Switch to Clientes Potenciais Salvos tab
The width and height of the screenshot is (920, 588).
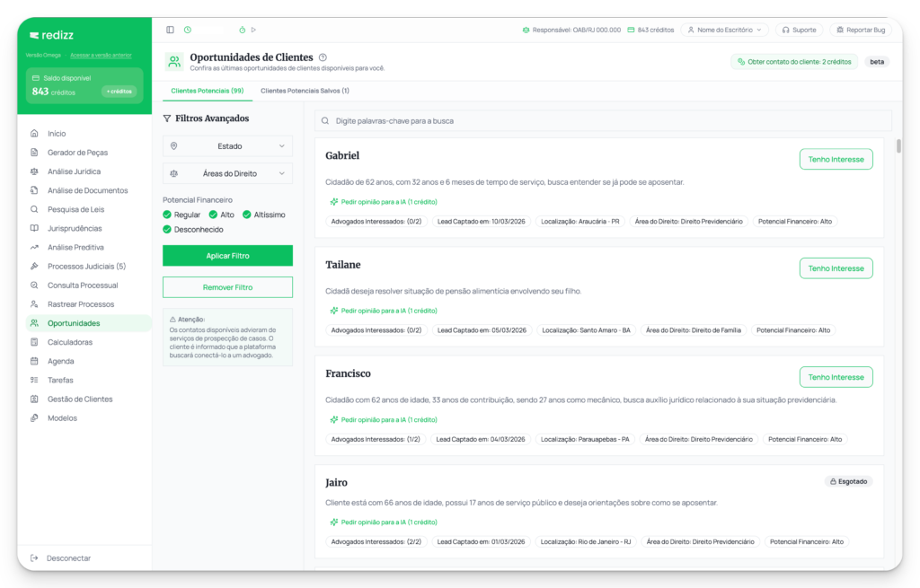pyautogui.click(x=305, y=91)
